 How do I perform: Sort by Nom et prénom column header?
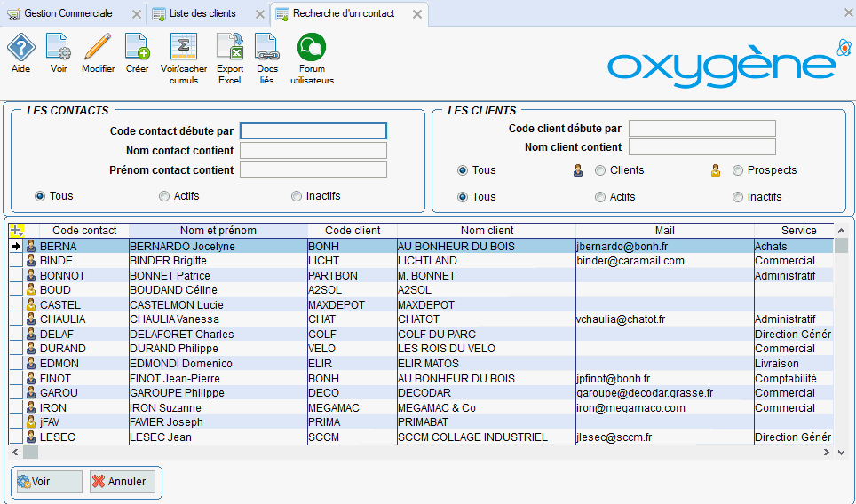218,231
